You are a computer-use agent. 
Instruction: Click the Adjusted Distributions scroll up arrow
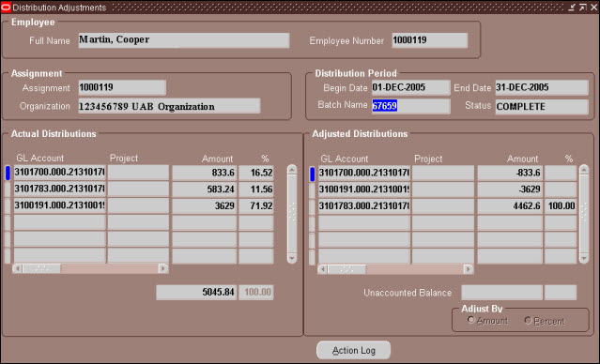(x=584, y=170)
